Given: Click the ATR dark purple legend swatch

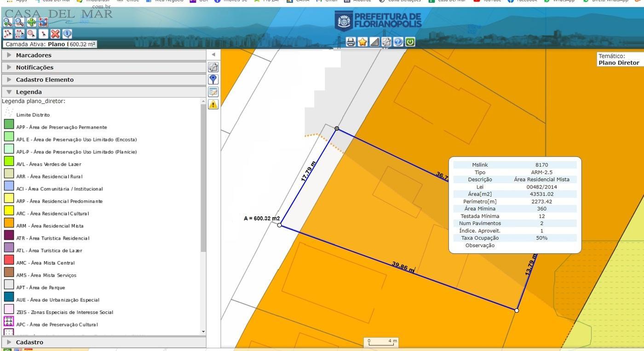Looking at the screenshot, I should tap(9, 235).
